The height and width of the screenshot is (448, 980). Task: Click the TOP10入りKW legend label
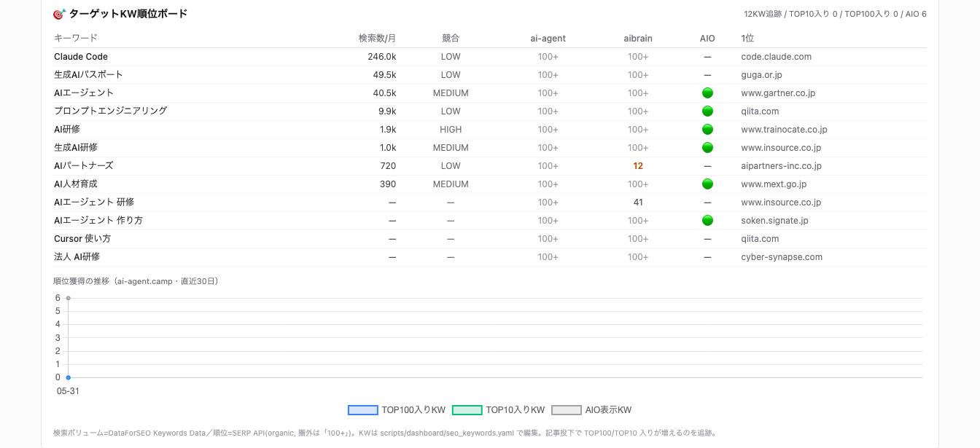click(x=516, y=410)
